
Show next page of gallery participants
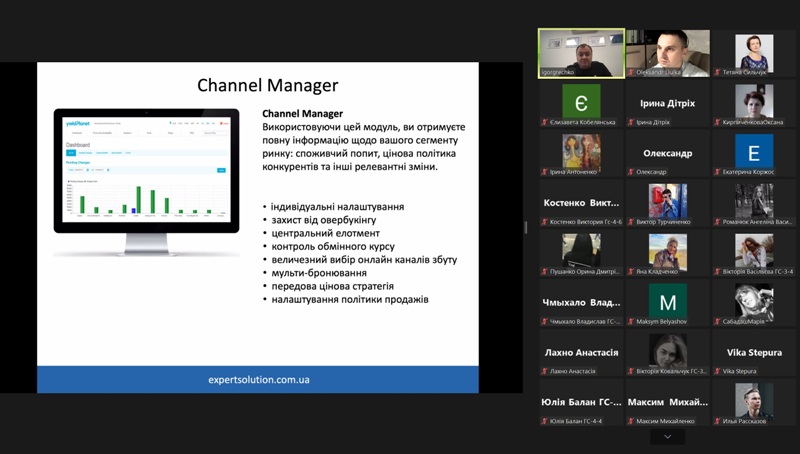[x=667, y=437]
